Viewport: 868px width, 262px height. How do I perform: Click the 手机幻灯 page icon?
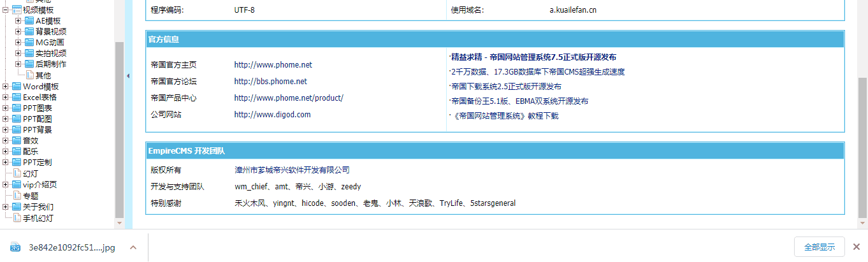[x=17, y=218]
